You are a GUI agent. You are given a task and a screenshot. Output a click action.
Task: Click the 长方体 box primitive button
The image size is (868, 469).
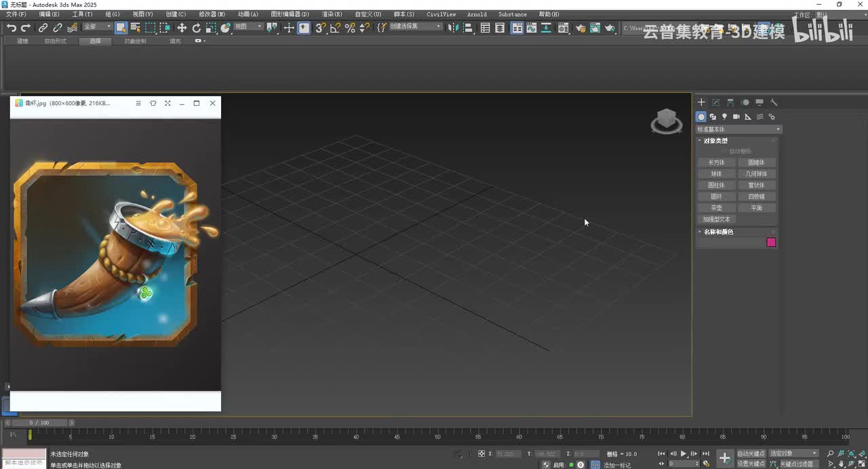pyautogui.click(x=716, y=163)
